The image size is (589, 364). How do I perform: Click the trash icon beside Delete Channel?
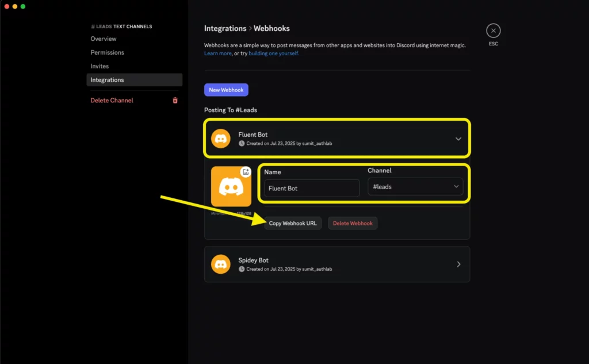(x=175, y=100)
